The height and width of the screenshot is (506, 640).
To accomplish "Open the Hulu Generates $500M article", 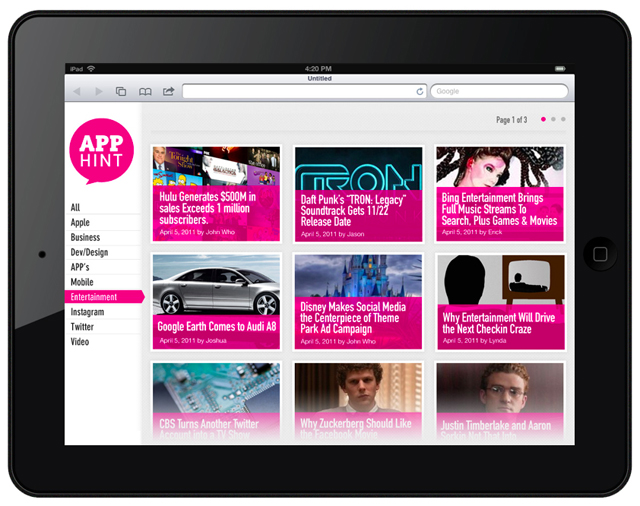I will pyautogui.click(x=216, y=210).
